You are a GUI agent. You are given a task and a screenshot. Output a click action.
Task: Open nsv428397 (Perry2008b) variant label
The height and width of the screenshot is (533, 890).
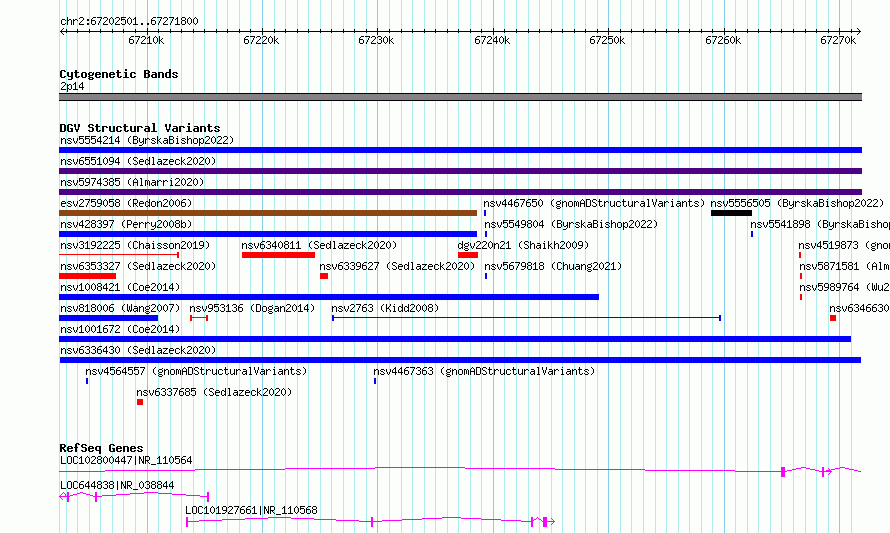tap(126, 224)
